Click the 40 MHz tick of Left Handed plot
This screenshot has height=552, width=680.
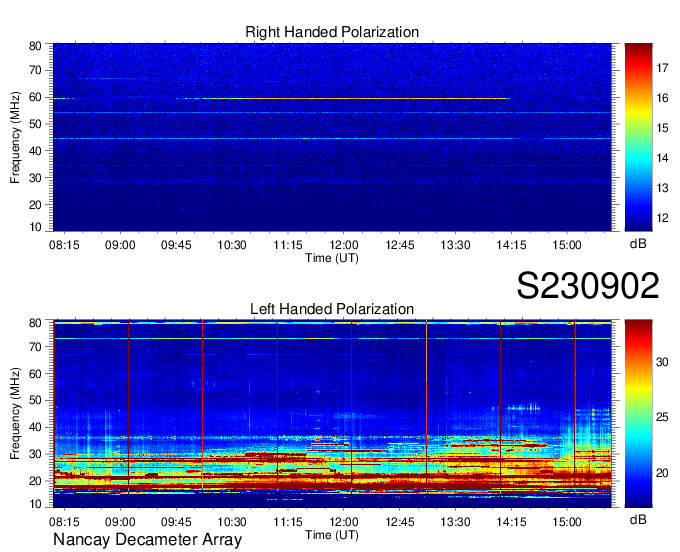point(35,427)
